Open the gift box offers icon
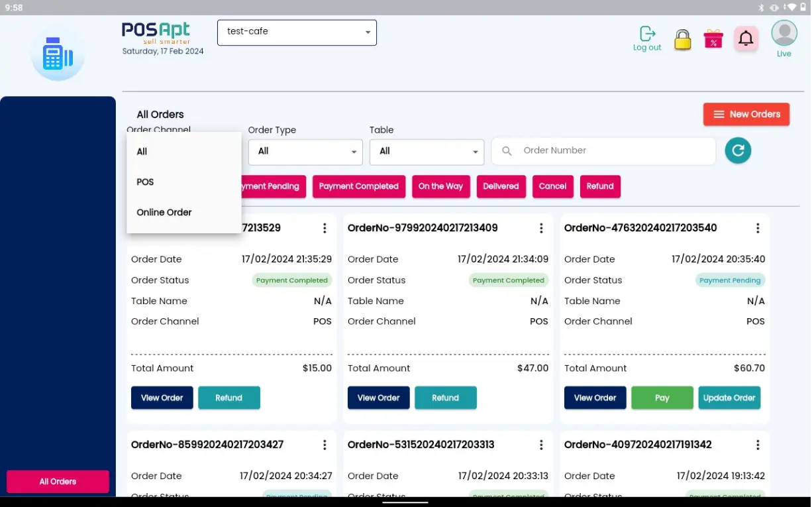The image size is (812, 507). tap(713, 39)
